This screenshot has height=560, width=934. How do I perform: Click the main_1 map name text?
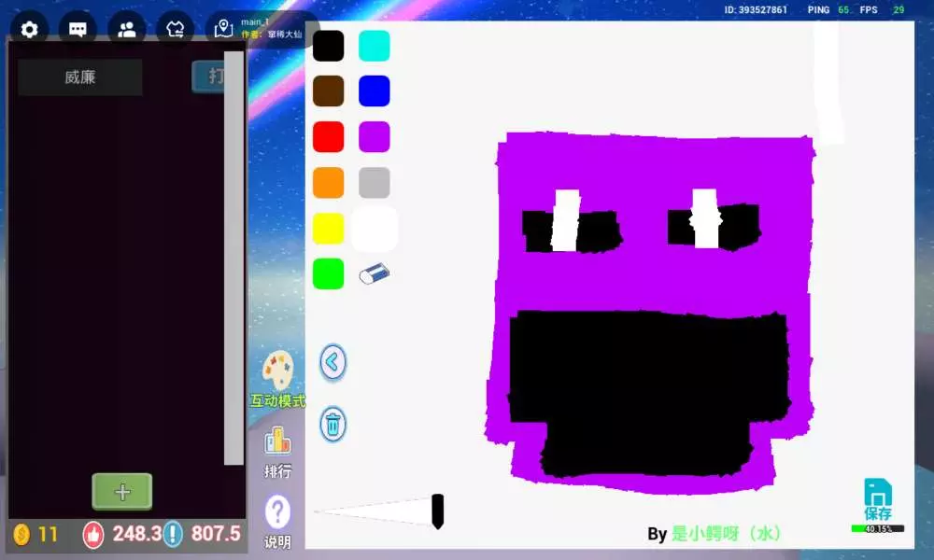(x=255, y=22)
